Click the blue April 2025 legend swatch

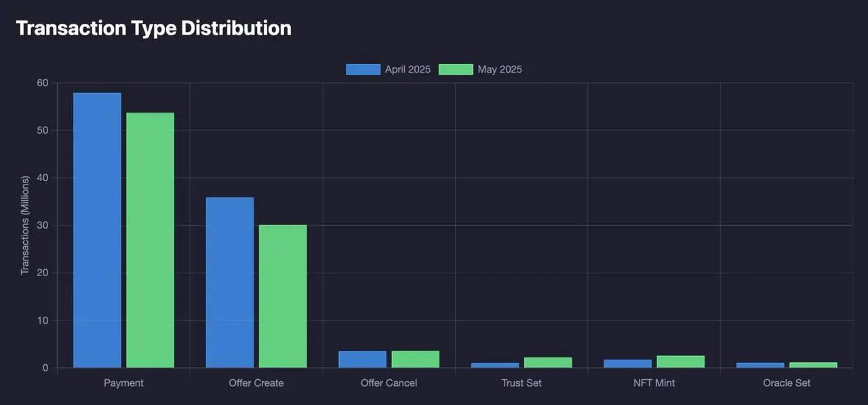click(x=363, y=69)
